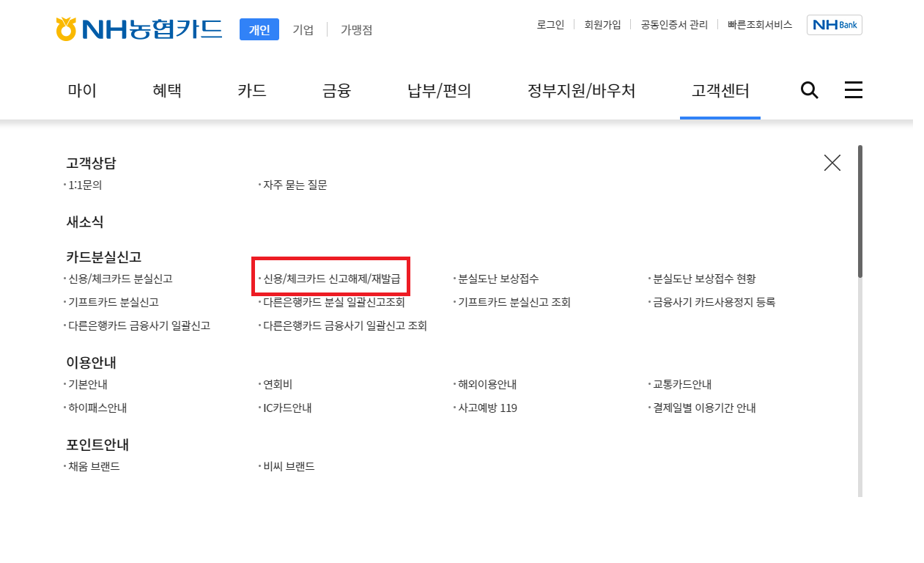Open 하이패스안내 guide
This screenshot has width=924, height=563.
pos(97,408)
